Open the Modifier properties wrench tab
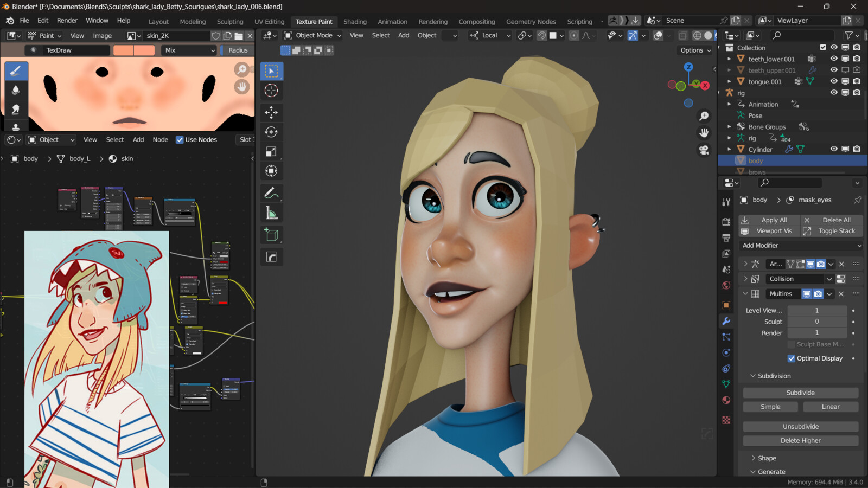This screenshot has height=488, width=868. (x=726, y=321)
